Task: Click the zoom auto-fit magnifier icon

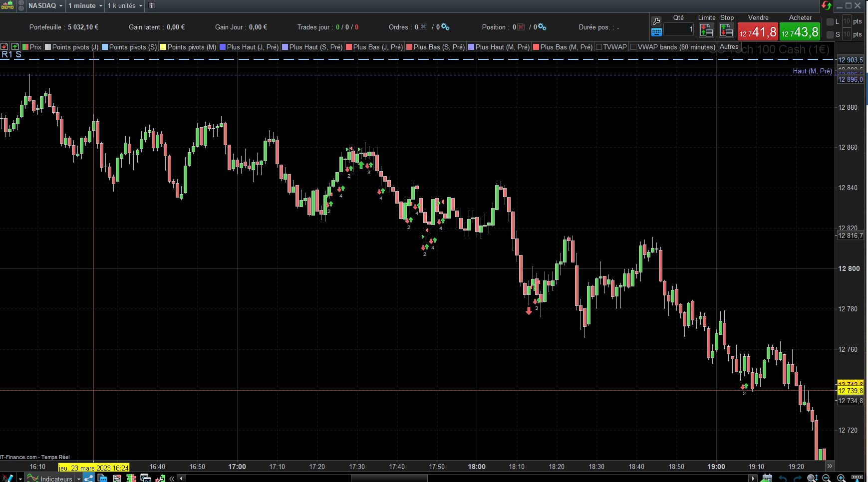Action: pyautogui.click(x=813, y=478)
